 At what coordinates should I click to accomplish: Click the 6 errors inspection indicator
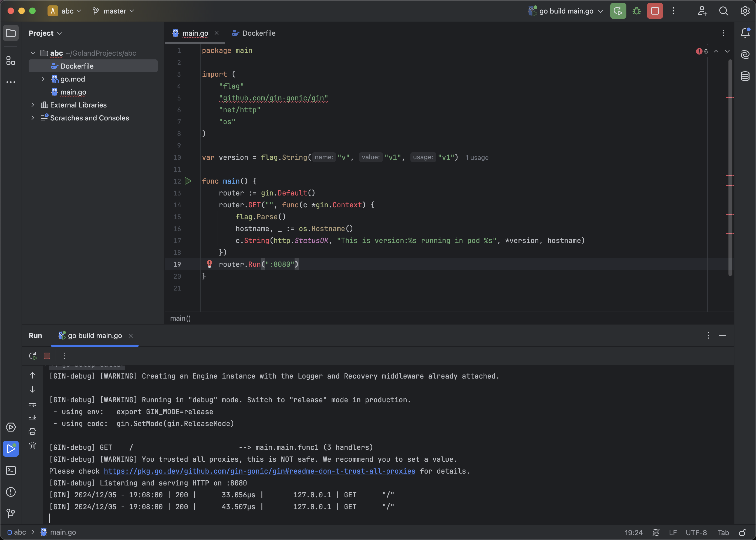click(701, 51)
